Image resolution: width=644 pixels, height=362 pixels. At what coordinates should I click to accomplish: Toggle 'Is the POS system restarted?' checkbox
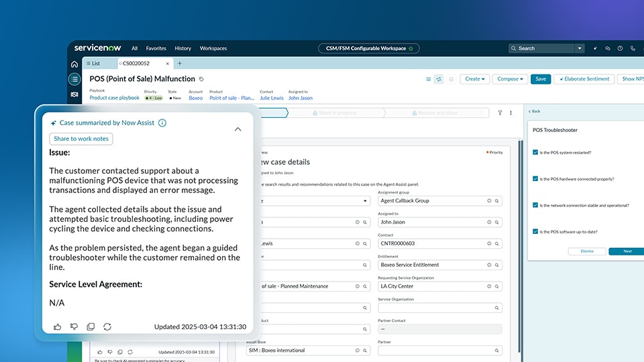[x=535, y=152]
